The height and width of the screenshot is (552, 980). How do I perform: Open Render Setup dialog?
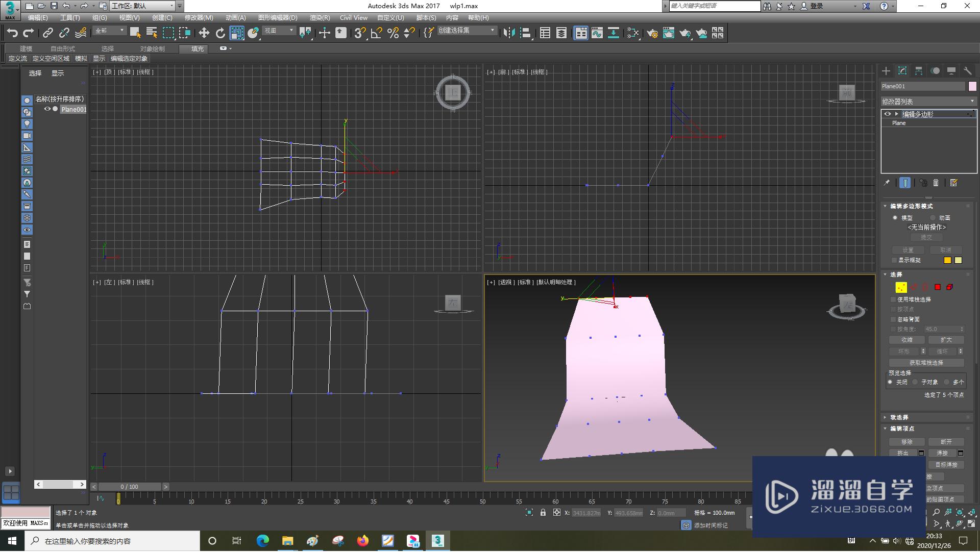[652, 33]
